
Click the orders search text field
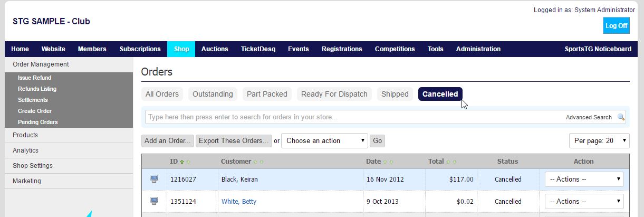click(353, 117)
